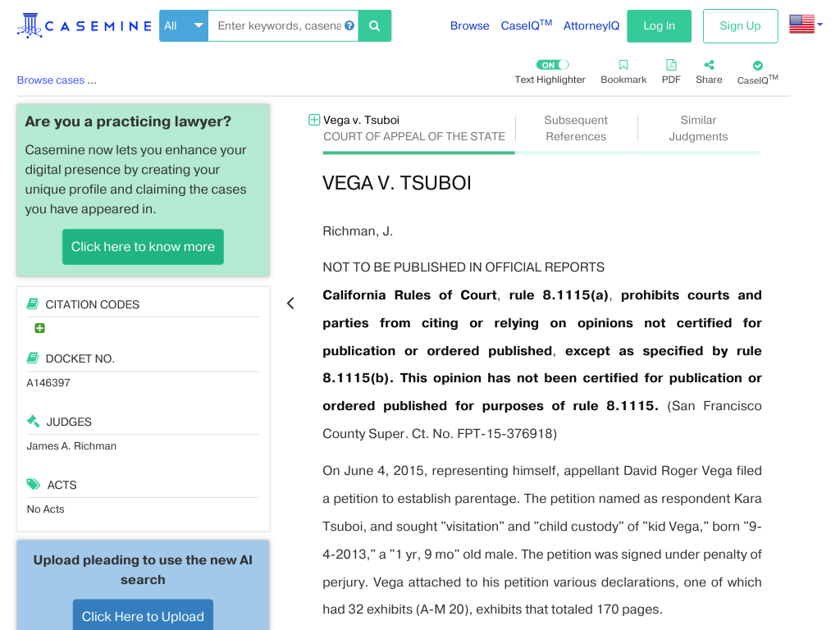This screenshot has width=840, height=630.
Task: Open the search help question-mark icon
Action: 349,25
